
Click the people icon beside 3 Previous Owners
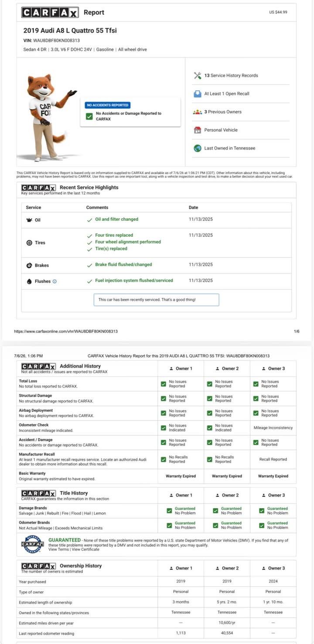click(198, 112)
